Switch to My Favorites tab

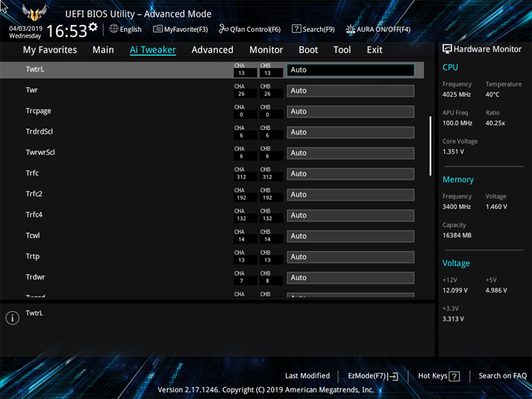point(50,50)
